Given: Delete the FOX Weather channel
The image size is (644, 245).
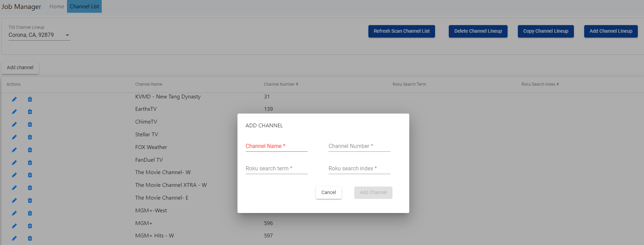Looking at the screenshot, I should point(30,150).
